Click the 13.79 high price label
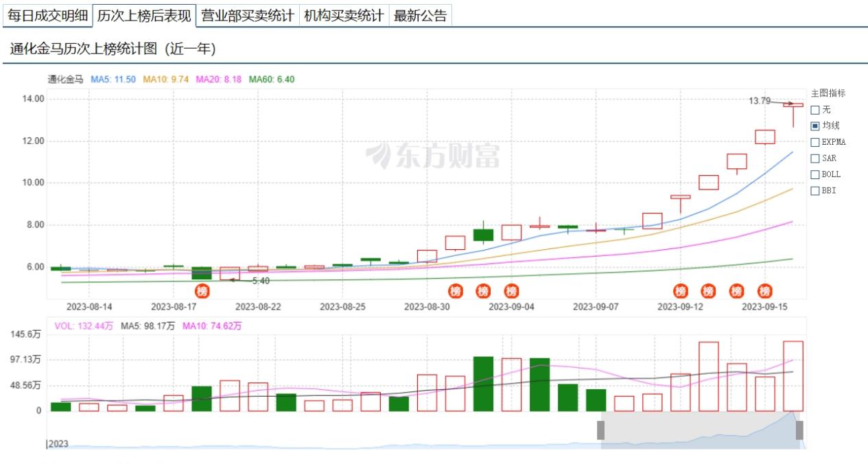The height and width of the screenshot is (464, 868). coord(760,101)
